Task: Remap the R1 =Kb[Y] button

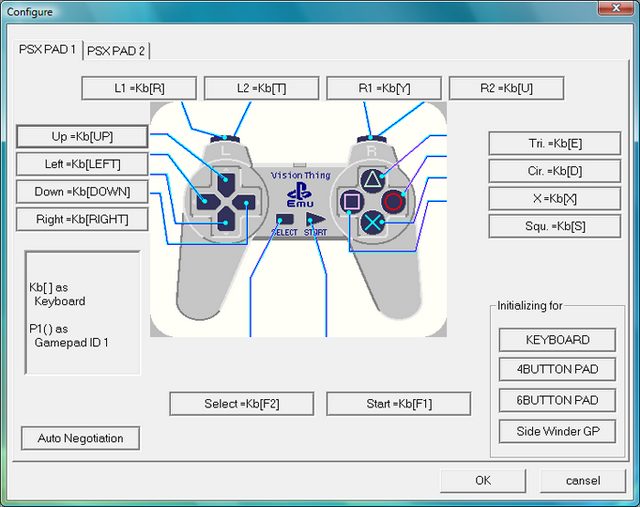Action: tap(384, 88)
